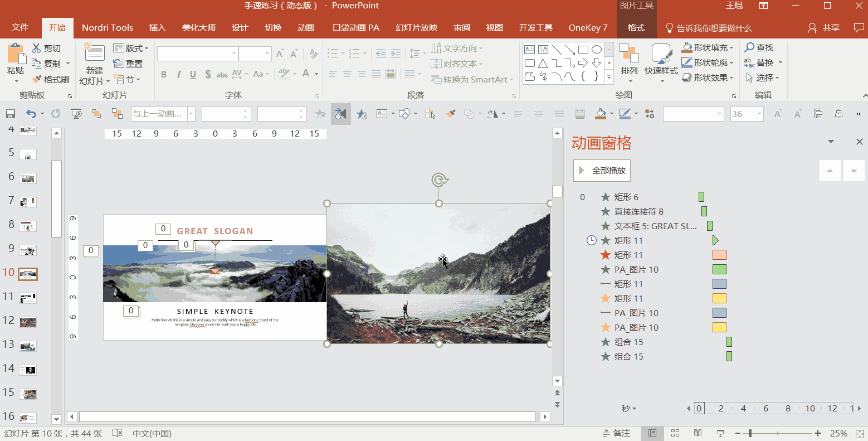Toggle strikethrough formatting

tap(222, 74)
